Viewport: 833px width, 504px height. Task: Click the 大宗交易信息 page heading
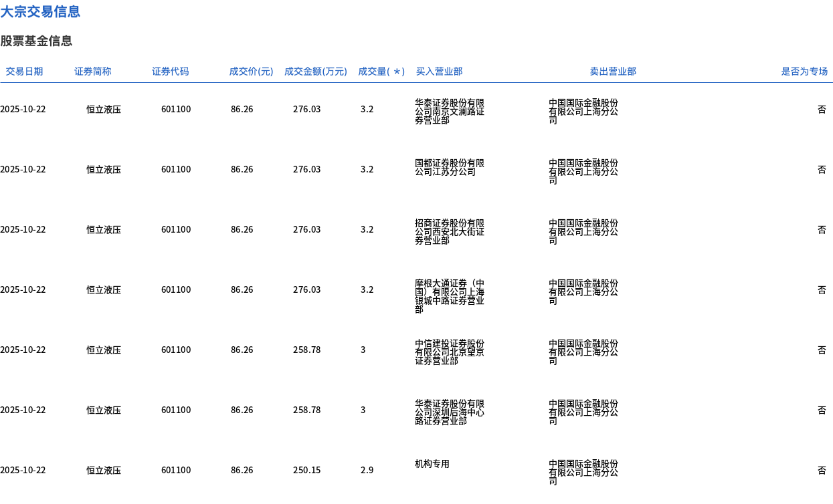40,11
